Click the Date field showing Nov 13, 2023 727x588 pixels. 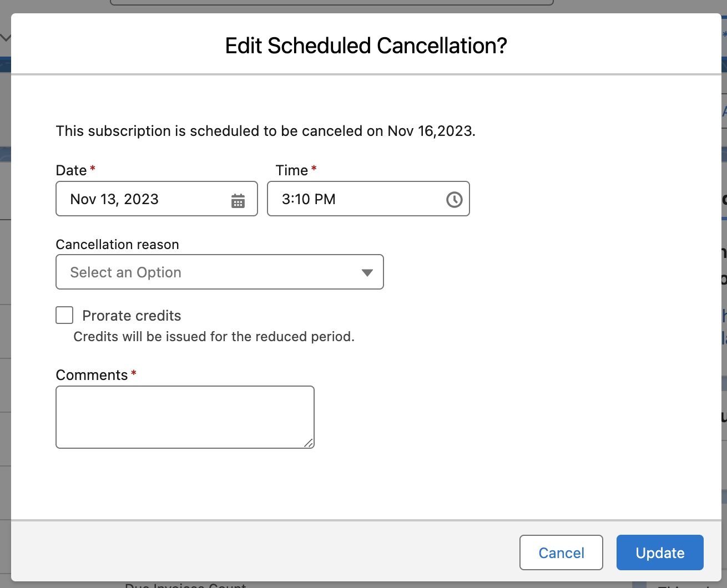[144, 199]
